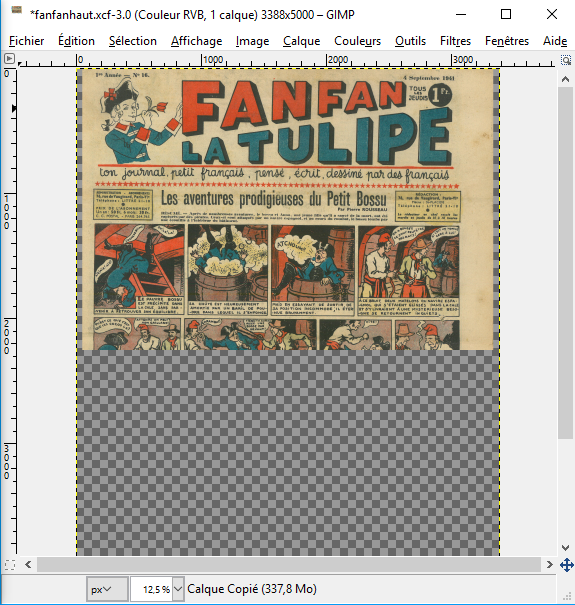Screen dimensions: 575x605
Task: Open the Affichage menu
Action: point(196,41)
